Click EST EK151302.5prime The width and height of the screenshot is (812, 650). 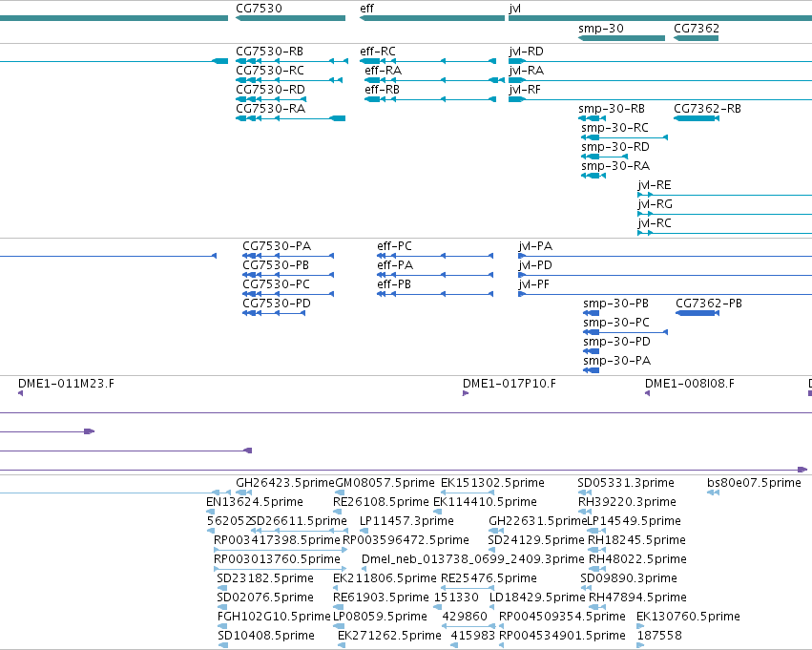tap(468, 493)
